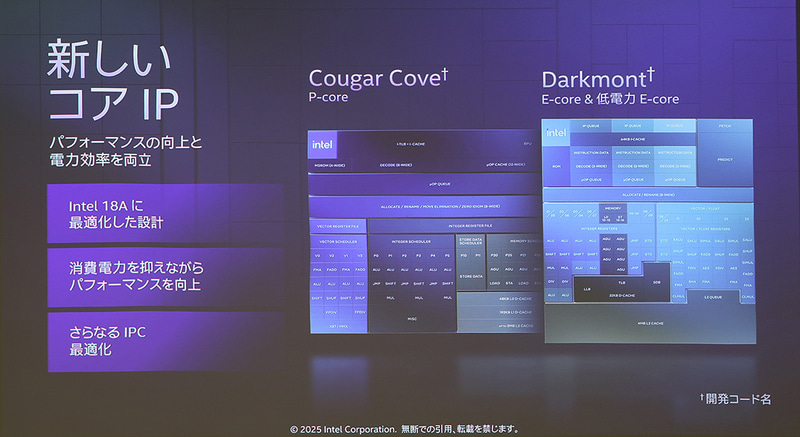
Task: Click the VECTOR REGISTER FILE block
Action: click(338, 226)
